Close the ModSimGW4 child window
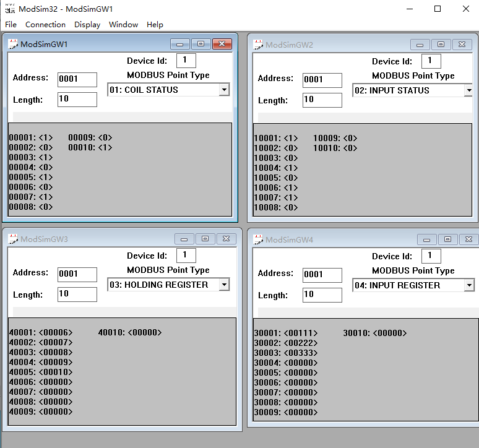 point(469,239)
